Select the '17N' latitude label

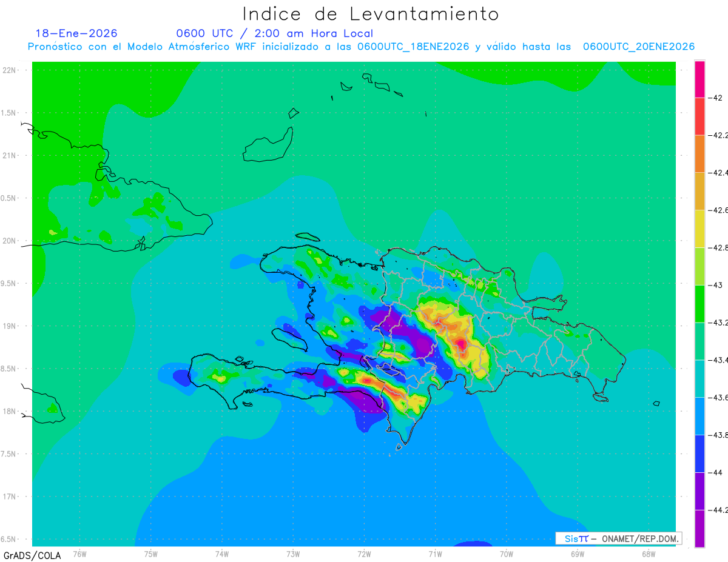10,497
